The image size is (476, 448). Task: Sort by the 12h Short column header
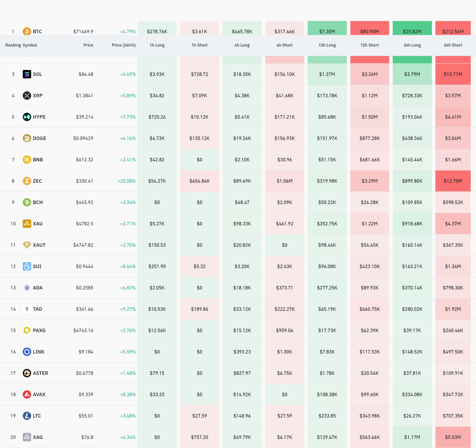point(369,45)
